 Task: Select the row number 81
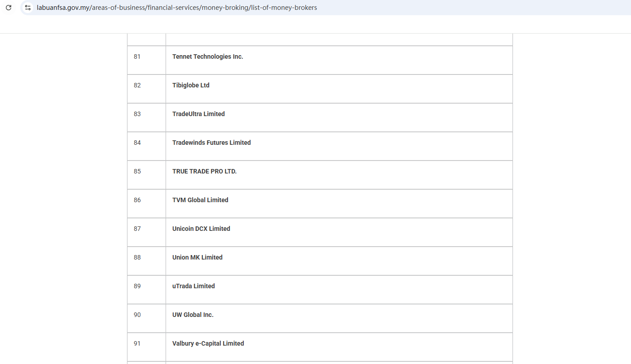click(137, 56)
